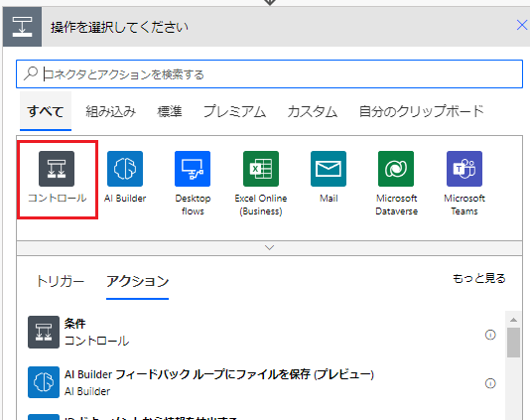The width and height of the screenshot is (530, 420).
Task: Select the AI Builder connector icon
Action: point(125,169)
